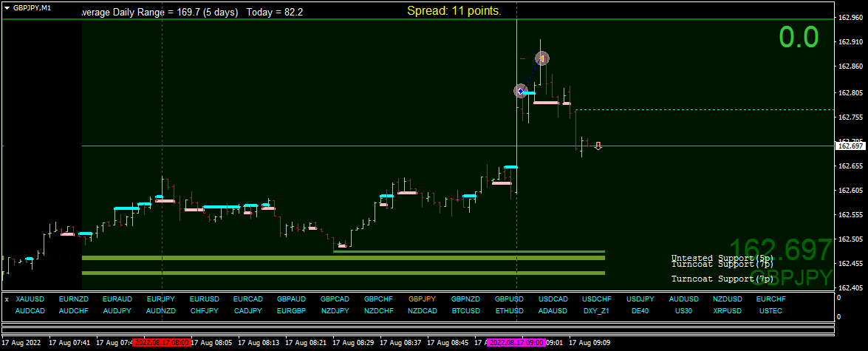Click the large green 0.0 readout
This screenshot has height=351, width=868.
[799, 37]
